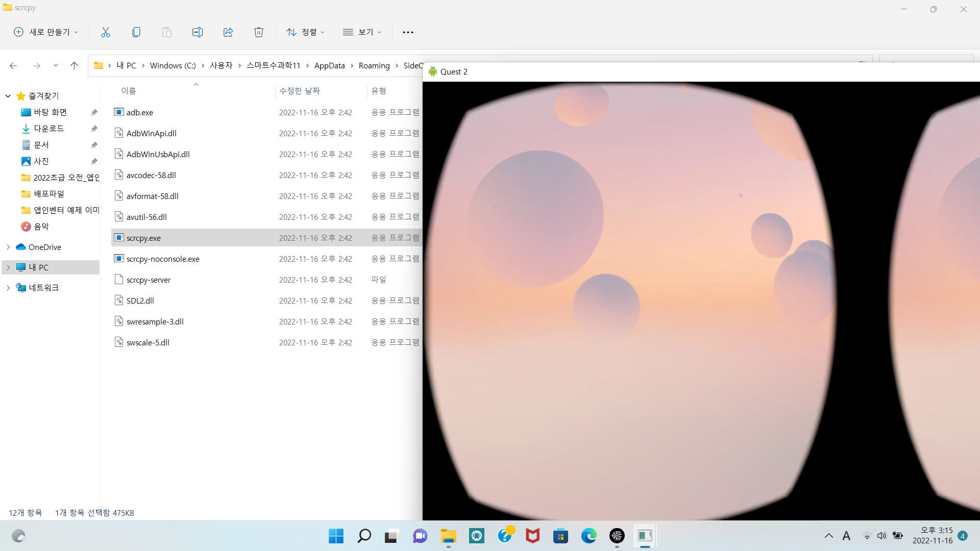Open the 정렬 sort dropdown
The image size is (980, 551).
point(305,32)
